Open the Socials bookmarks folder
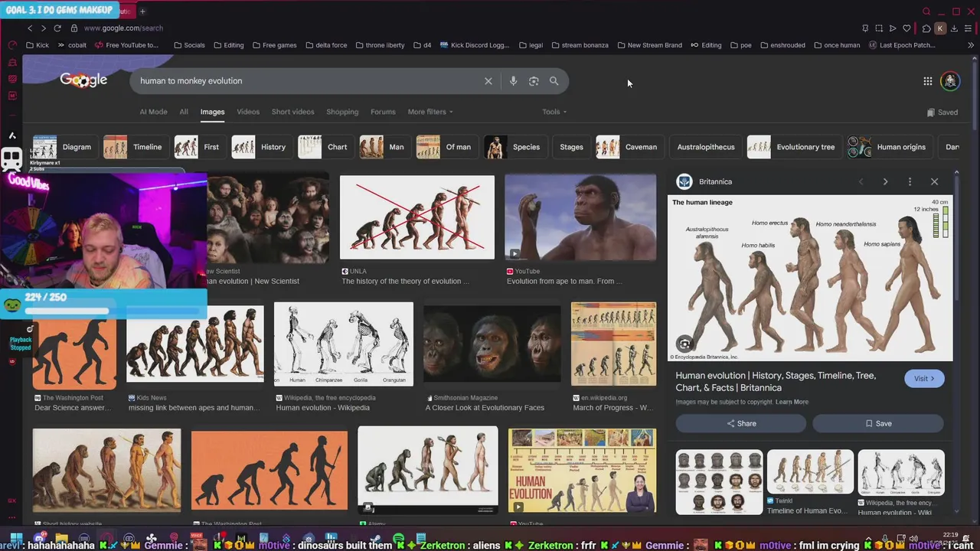The width and height of the screenshot is (980, 551). tap(189, 45)
